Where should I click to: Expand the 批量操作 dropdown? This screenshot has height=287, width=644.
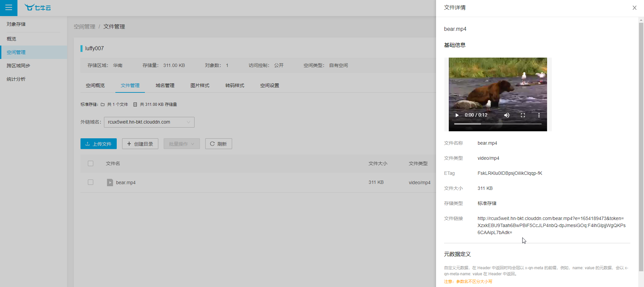pyautogui.click(x=181, y=144)
